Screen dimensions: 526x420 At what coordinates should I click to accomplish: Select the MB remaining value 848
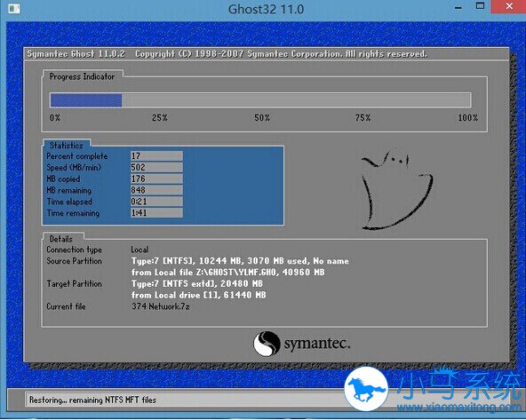click(x=156, y=190)
